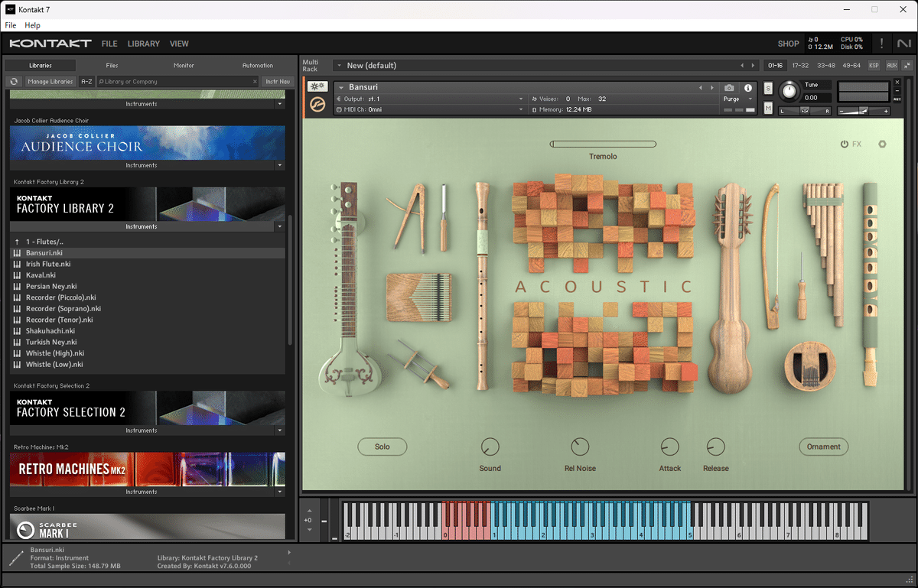Image resolution: width=918 pixels, height=588 pixels.
Task: Open the multi preset dropdown
Action: point(340,66)
